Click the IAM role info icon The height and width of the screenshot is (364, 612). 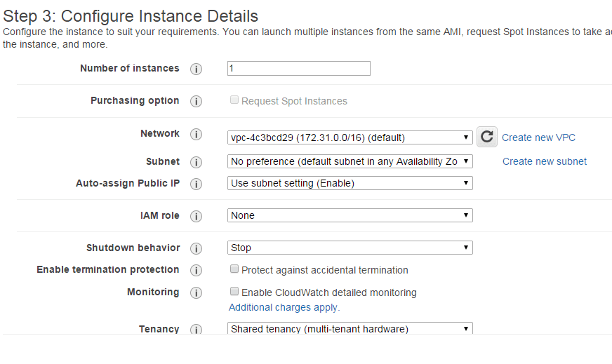click(197, 216)
